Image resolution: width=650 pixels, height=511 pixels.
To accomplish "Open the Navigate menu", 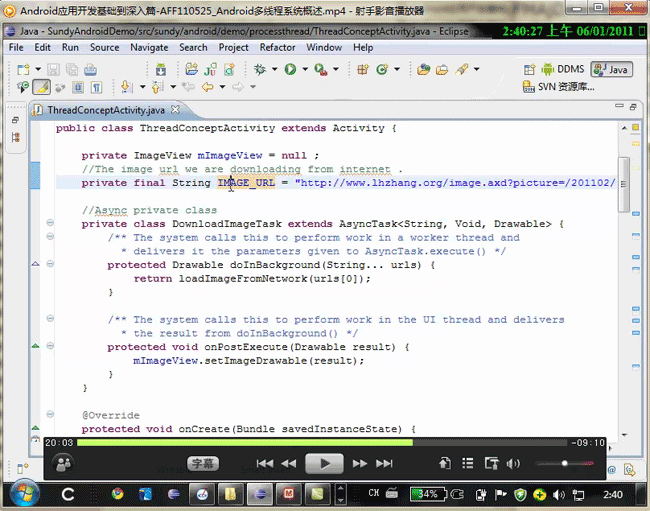I will click(149, 48).
